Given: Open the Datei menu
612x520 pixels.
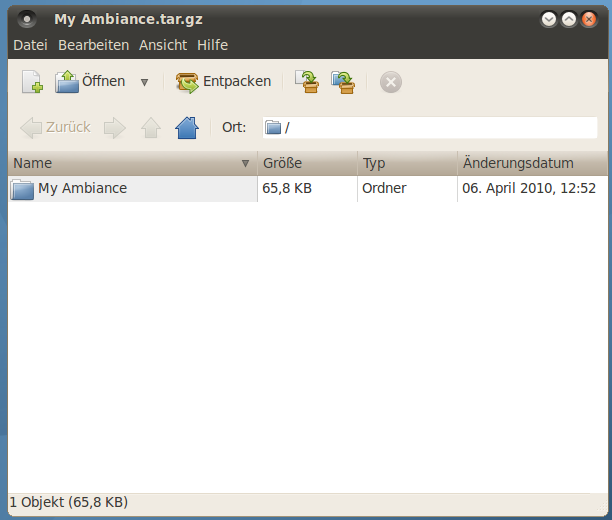Looking at the screenshot, I should coord(30,45).
